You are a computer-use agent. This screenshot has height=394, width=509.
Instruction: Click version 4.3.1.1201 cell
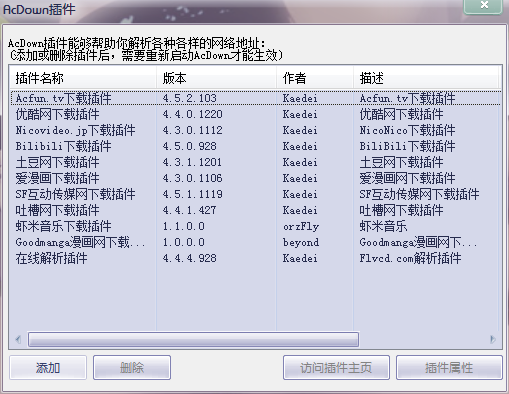pos(192,162)
